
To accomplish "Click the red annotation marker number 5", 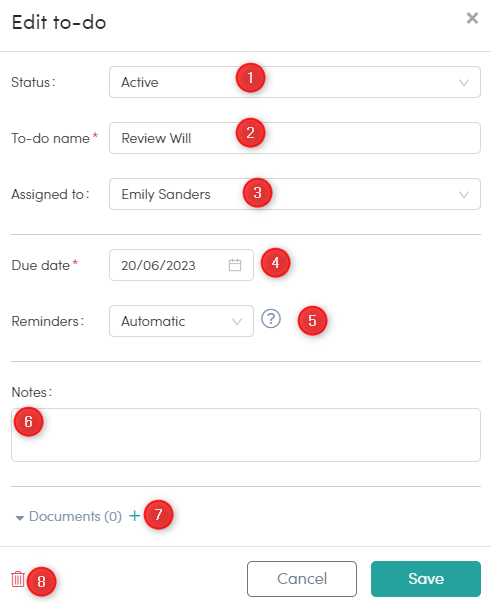I will coord(312,321).
